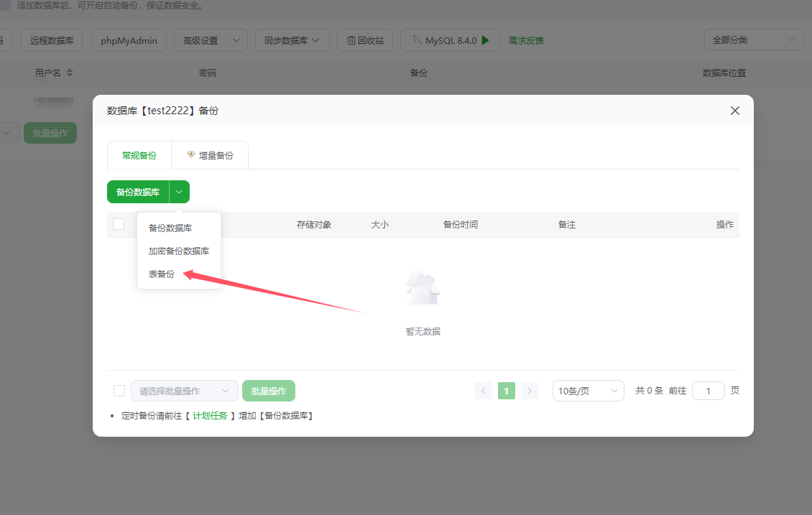Switch to the 常规备份 tab
Image resolution: width=812 pixels, height=515 pixels.
click(x=139, y=155)
